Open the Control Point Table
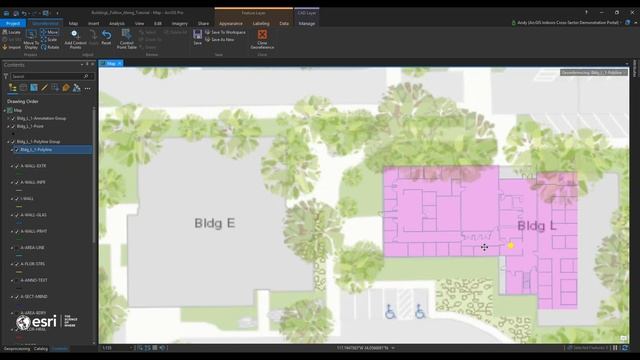Viewport: 640px width, 360px height. (127, 40)
